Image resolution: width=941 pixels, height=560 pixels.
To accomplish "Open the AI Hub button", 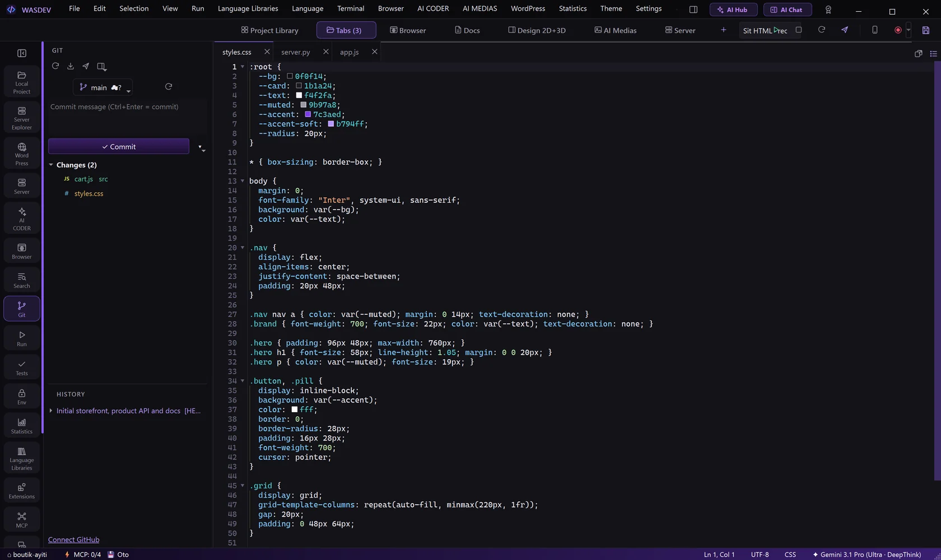I will coord(733,10).
